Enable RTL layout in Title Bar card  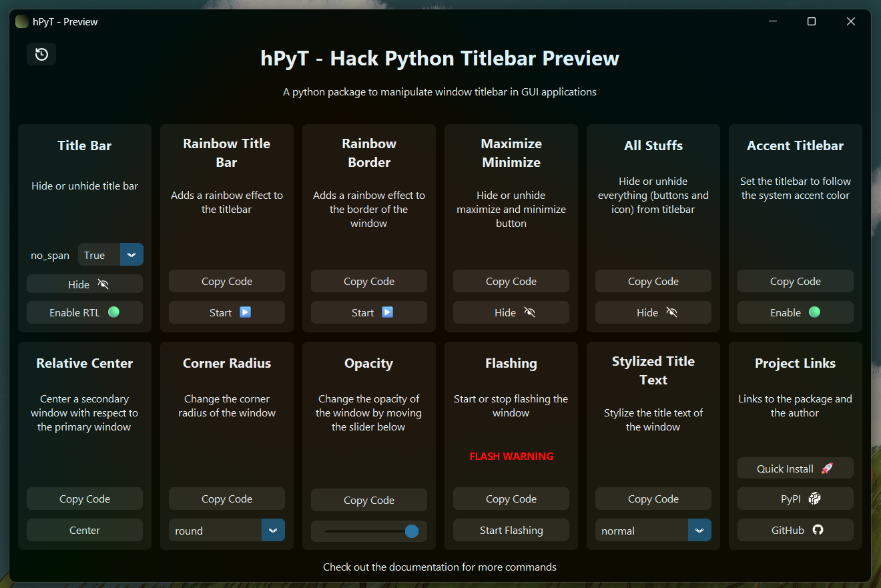[x=85, y=312]
